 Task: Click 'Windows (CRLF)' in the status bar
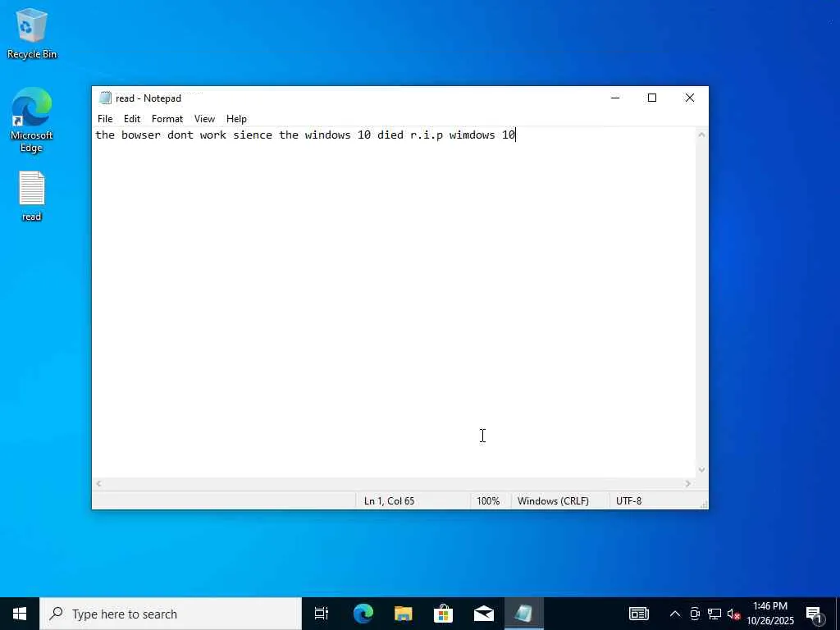coord(553,501)
